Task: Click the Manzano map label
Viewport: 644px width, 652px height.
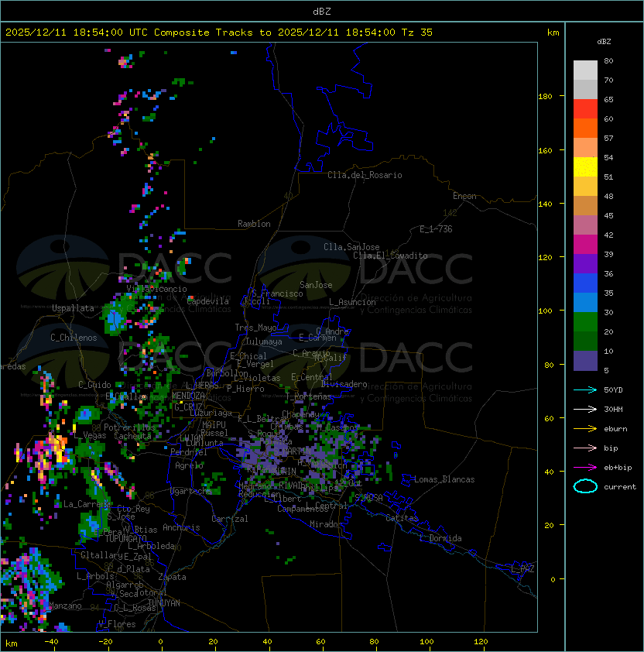Action: [65, 606]
